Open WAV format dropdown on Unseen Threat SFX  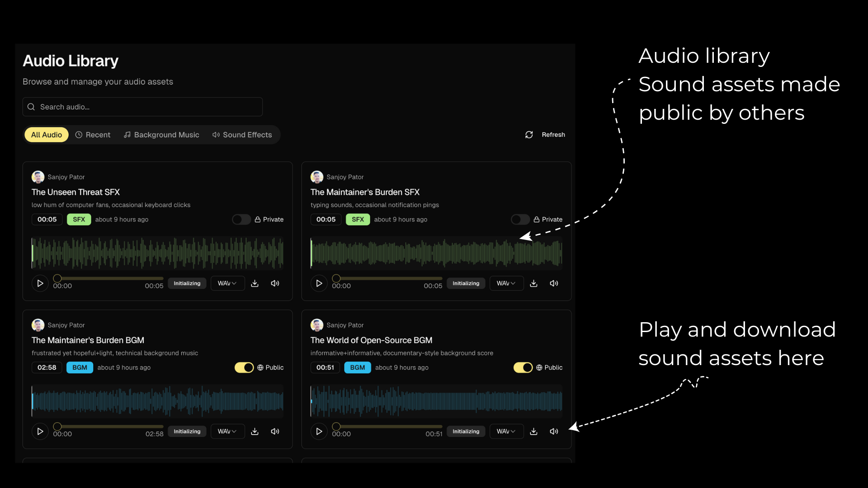pyautogui.click(x=227, y=283)
